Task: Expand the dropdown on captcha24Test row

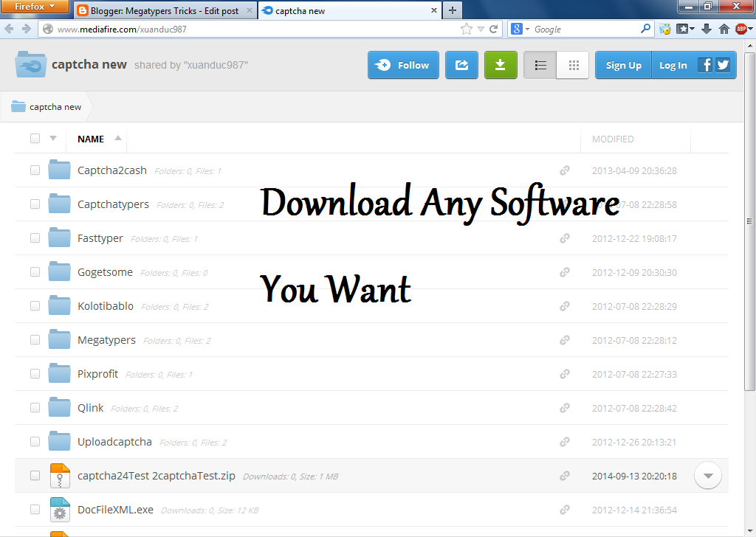Action: click(707, 476)
